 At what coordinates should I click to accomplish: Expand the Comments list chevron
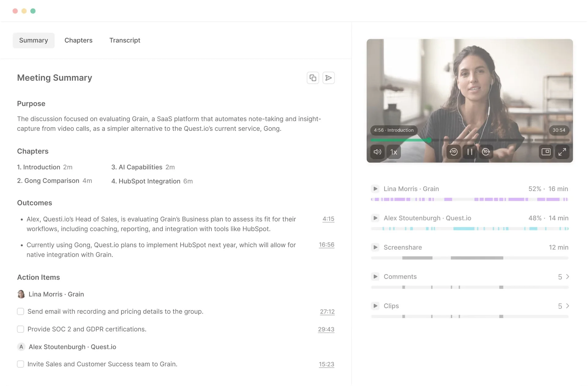(567, 277)
